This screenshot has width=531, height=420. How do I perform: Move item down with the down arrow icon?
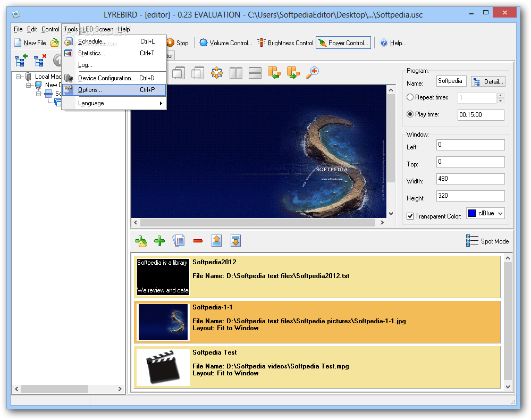coord(235,241)
